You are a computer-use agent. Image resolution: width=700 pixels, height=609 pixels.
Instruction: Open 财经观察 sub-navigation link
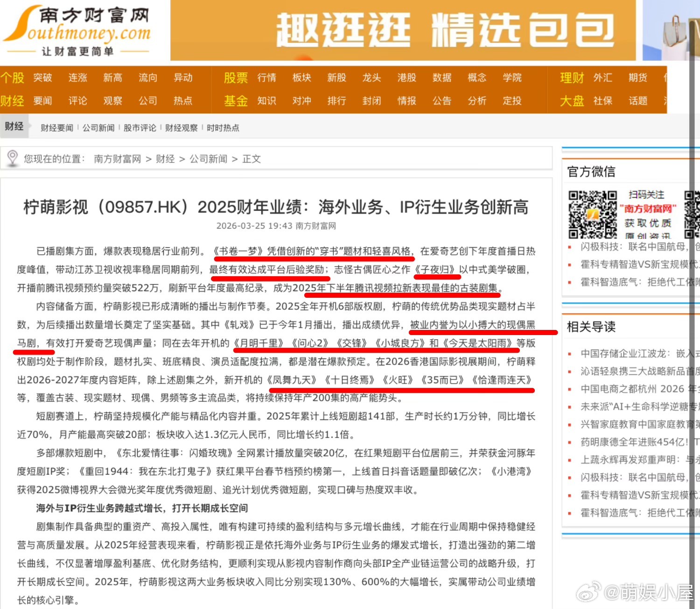(x=182, y=128)
